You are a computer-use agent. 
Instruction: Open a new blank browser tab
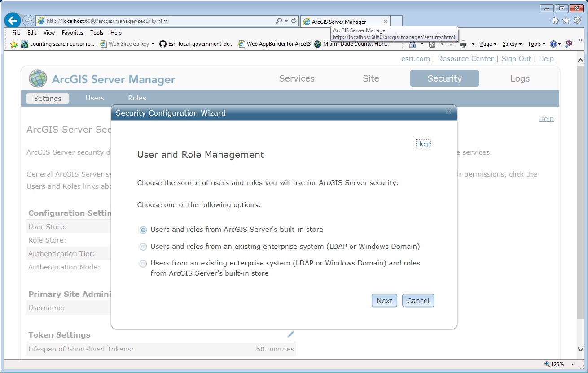click(x=396, y=21)
